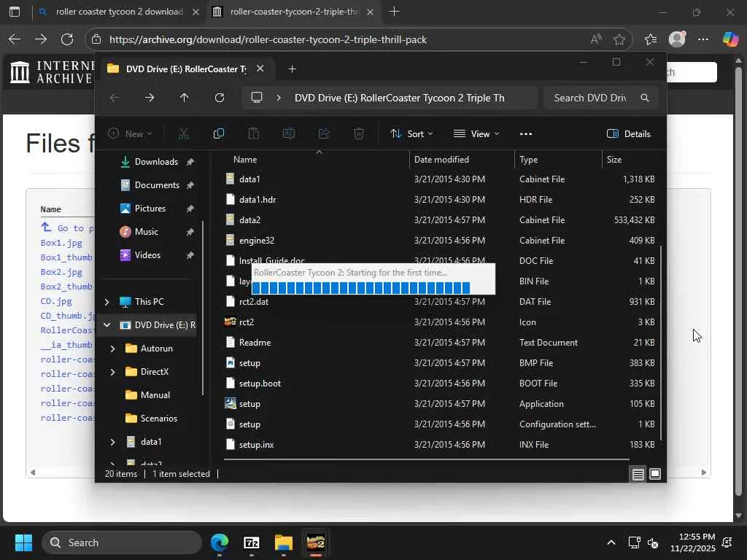747x560 pixels.
Task: Add a new tab in File Explorer
Action: coord(292,69)
